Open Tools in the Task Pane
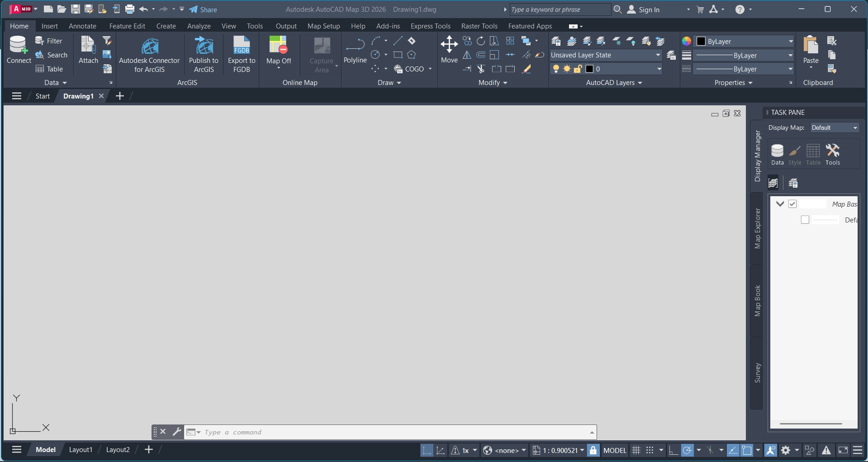The height and width of the screenshot is (462, 868). [832, 154]
